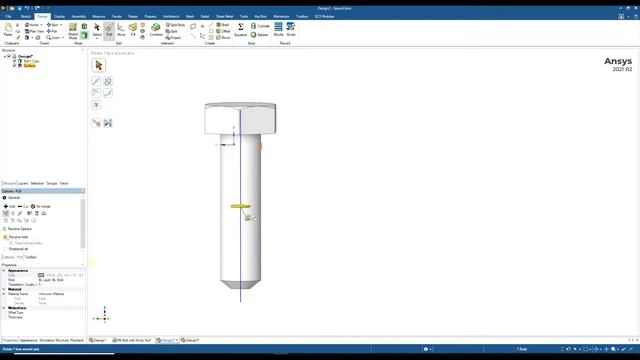Click the Plan View orient tool

tap(34, 31)
